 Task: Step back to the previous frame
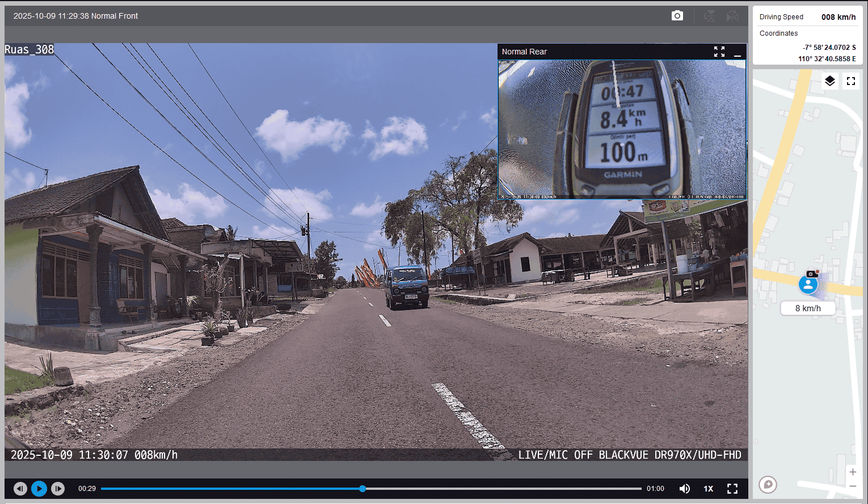point(20,489)
